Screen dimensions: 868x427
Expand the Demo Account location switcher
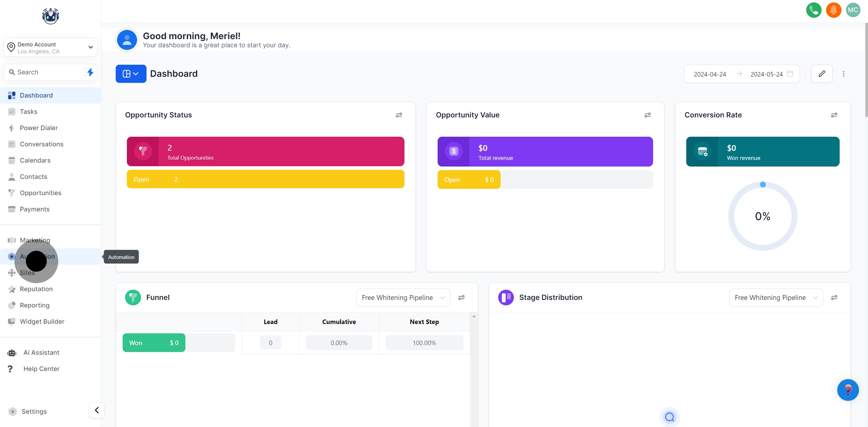click(x=51, y=48)
